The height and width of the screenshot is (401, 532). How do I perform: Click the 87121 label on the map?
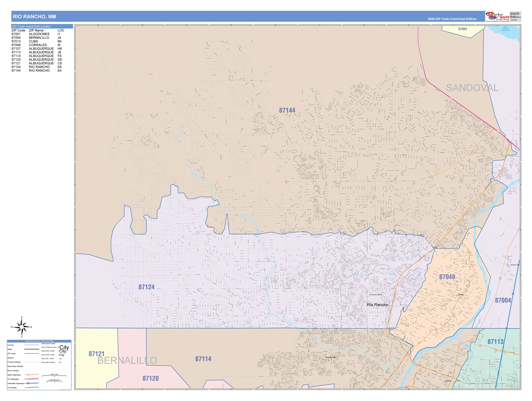(96, 354)
